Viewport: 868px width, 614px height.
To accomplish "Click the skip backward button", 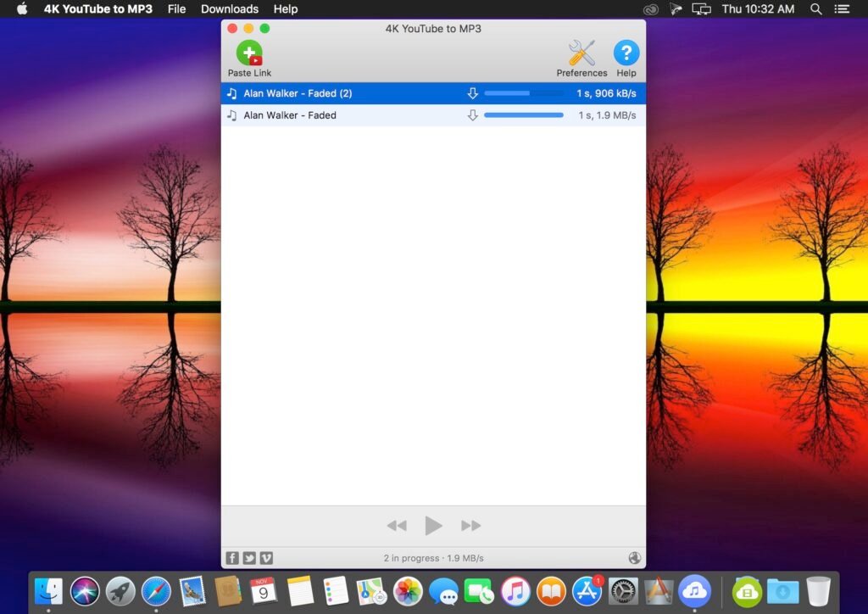I will 397,526.
